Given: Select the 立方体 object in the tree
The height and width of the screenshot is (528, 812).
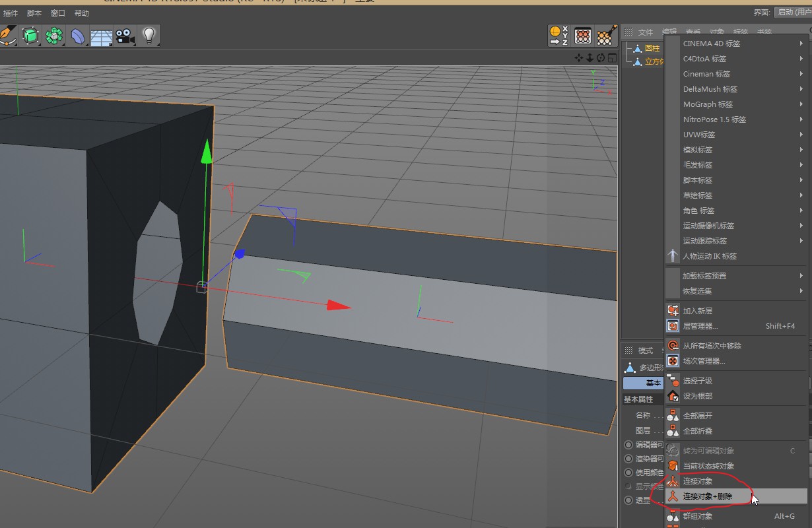Looking at the screenshot, I should (x=654, y=61).
